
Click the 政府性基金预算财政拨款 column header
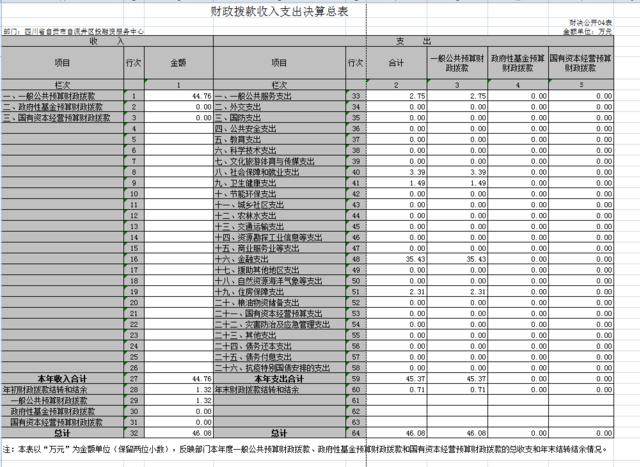point(519,63)
